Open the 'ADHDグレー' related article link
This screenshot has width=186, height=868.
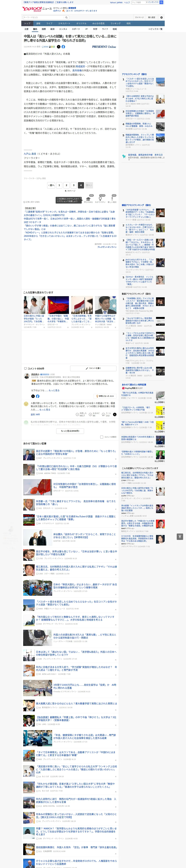tap(70, 232)
